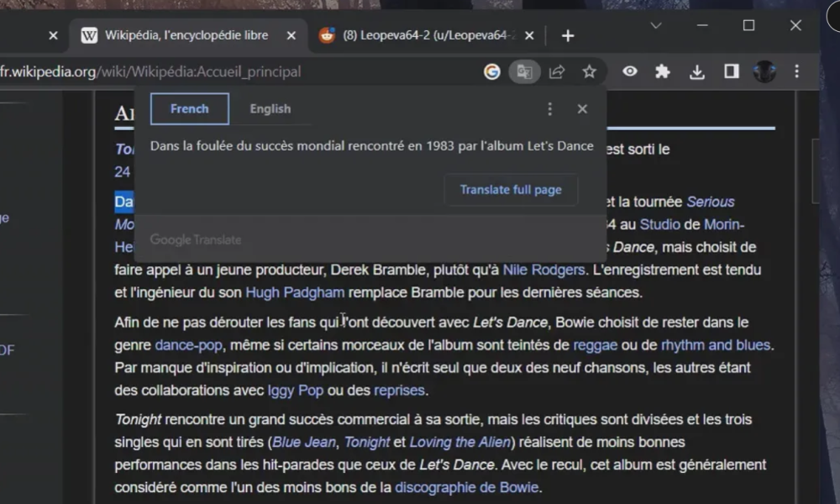Click the eye extension icon
Screen dimensions: 840x504
[629, 72]
